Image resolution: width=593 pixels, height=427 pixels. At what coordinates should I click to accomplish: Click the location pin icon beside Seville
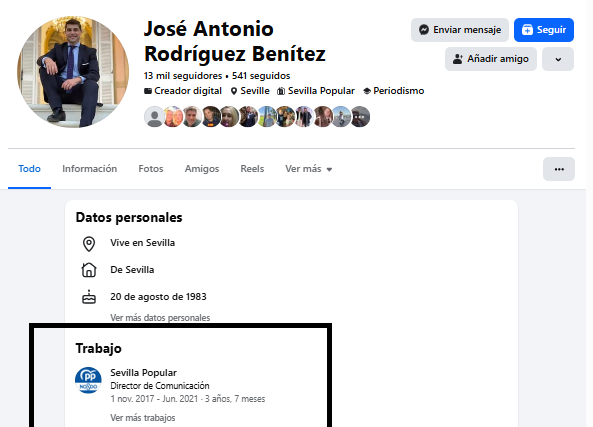click(234, 91)
